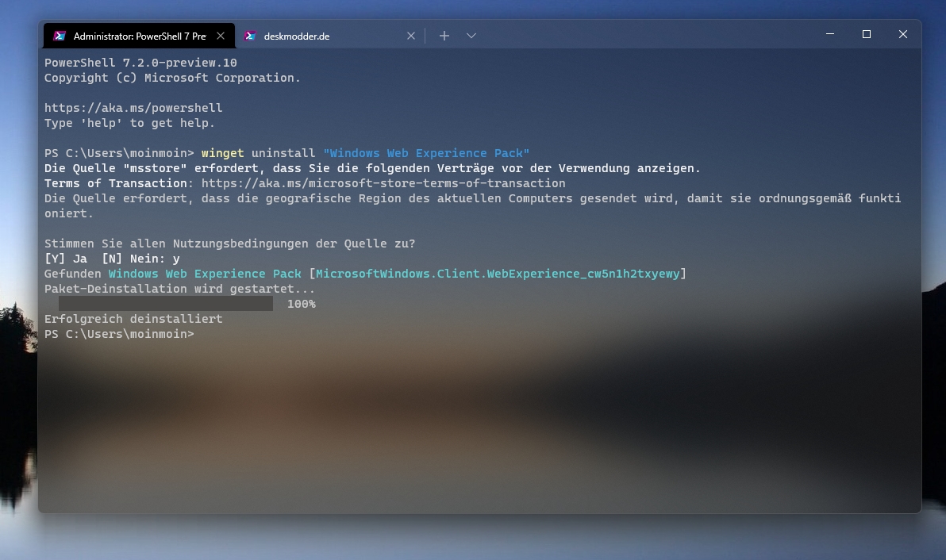Click the "winget" command word
Image resolution: width=946 pixels, height=560 pixels.
[x=223, y=153]
